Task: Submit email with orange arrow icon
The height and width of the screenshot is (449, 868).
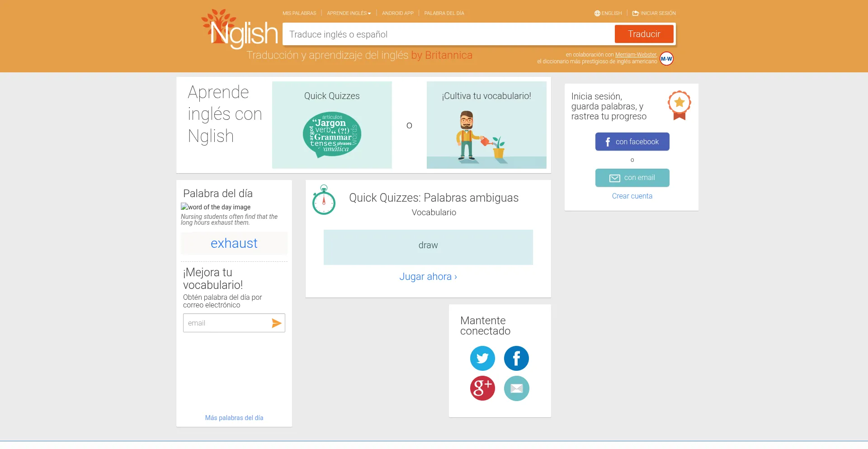Action: pyautogui.click(x=276, y=323)
